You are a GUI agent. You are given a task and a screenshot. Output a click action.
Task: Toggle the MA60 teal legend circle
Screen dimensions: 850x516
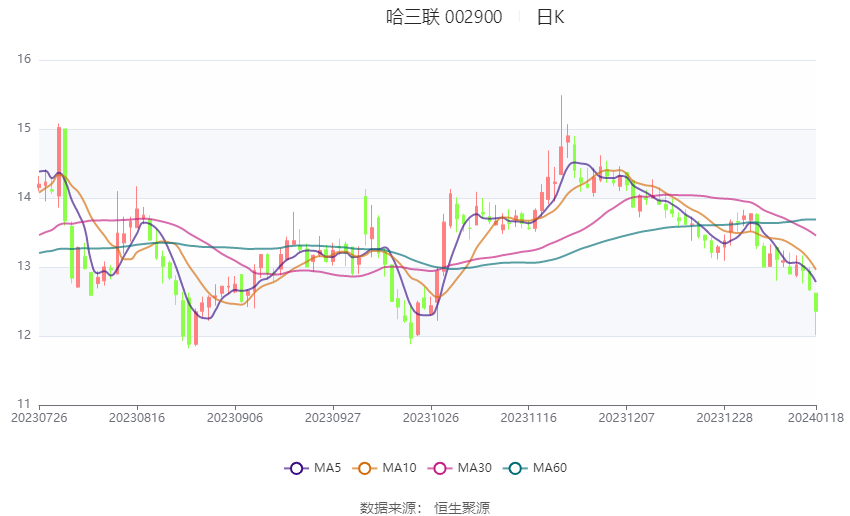516,468
